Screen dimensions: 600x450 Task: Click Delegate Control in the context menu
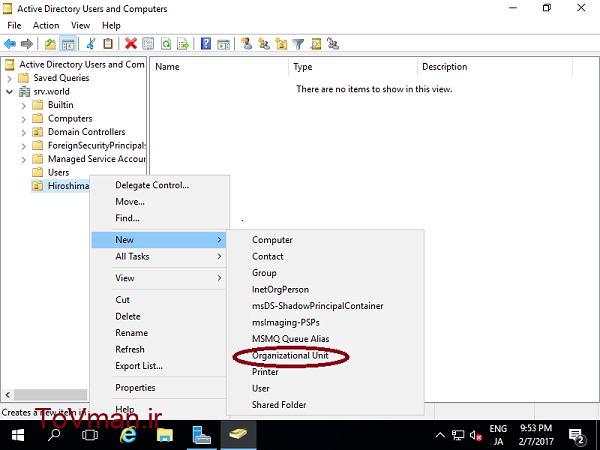[152, 185]
